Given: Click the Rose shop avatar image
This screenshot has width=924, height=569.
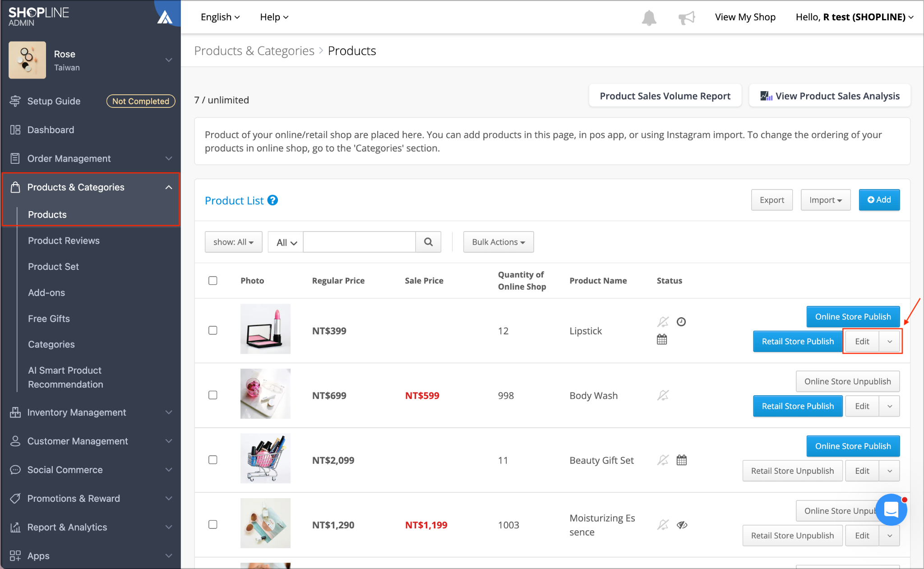Looking at the screenshot, I should [27, 60].
